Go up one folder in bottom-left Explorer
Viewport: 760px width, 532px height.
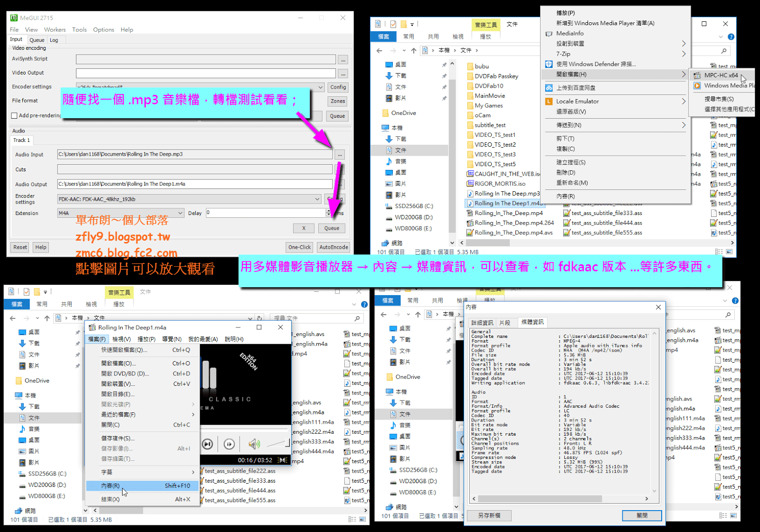click(x=47, y=318)
